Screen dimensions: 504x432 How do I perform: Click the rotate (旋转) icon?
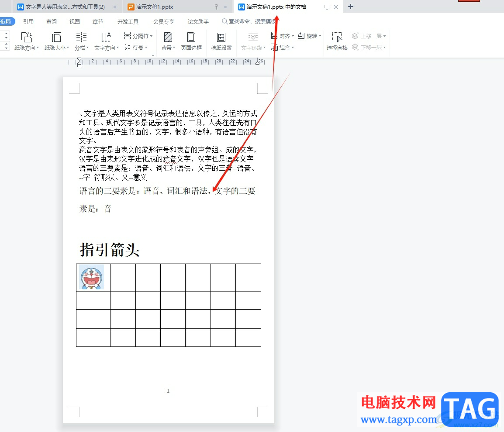301,36
